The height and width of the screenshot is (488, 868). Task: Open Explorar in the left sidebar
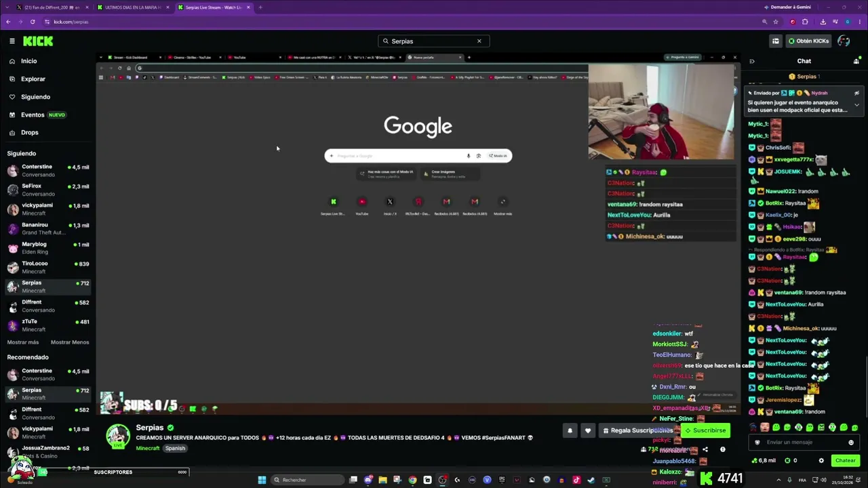[x=33, y=79]
